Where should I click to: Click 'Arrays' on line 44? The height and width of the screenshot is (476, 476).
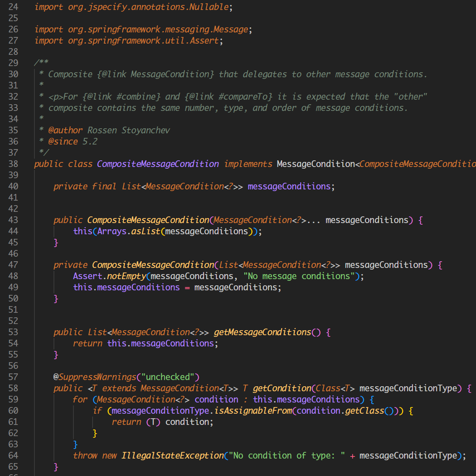112,231
